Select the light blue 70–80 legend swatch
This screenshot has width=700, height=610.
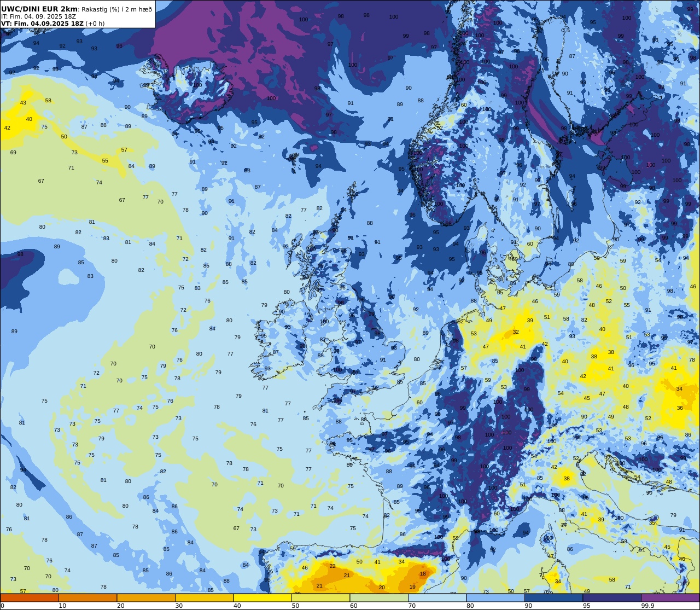tap(437, 597)
